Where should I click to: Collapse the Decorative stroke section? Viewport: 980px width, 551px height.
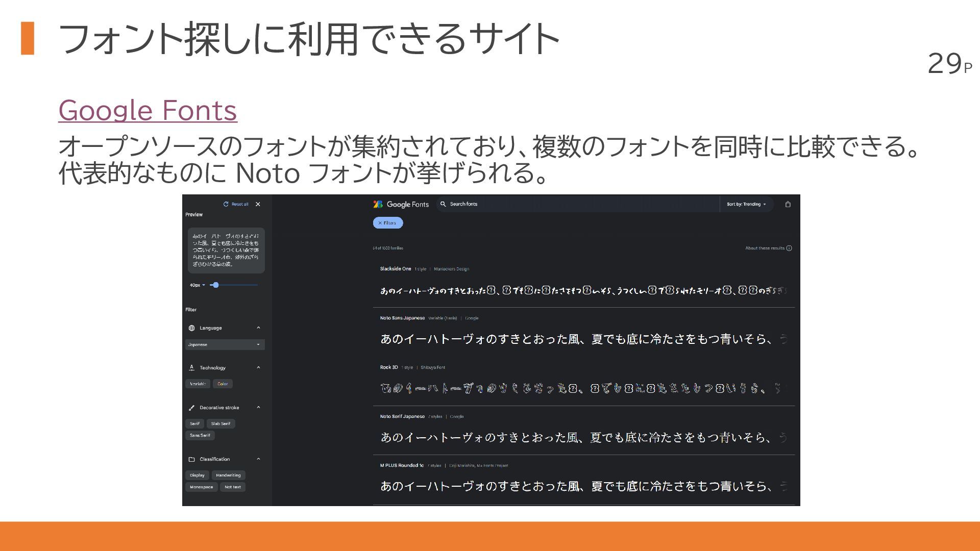[x=258, y=407]
